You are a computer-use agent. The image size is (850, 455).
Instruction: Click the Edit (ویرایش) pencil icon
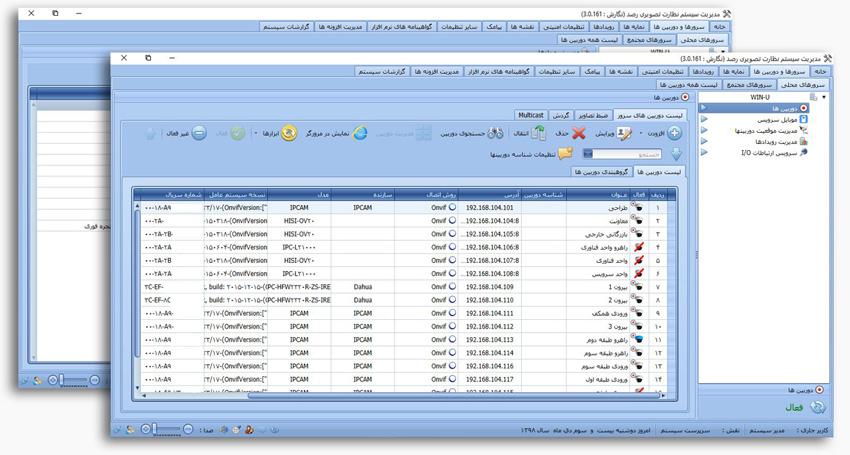point(624,133)
